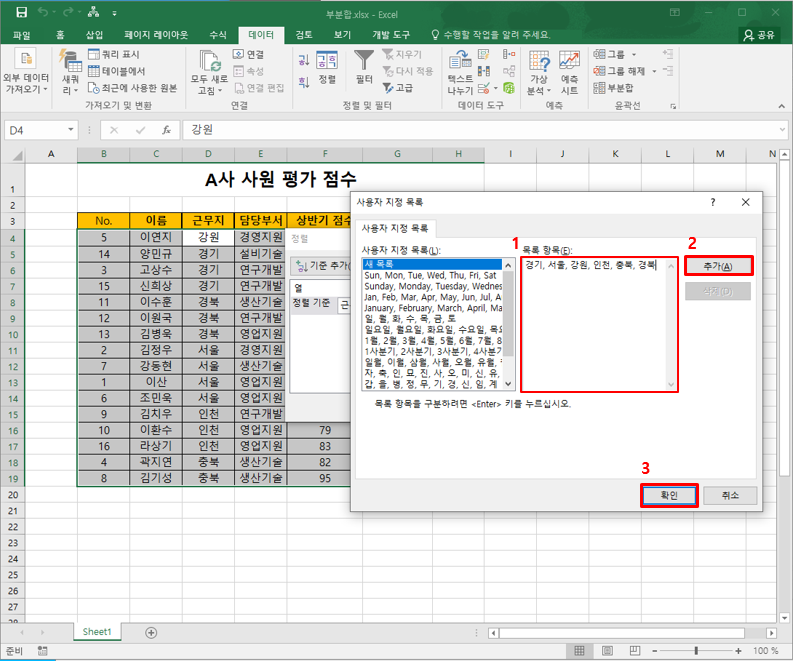
Task: Open the New Query (새 쿼리) icon
Action: point(70,61)
